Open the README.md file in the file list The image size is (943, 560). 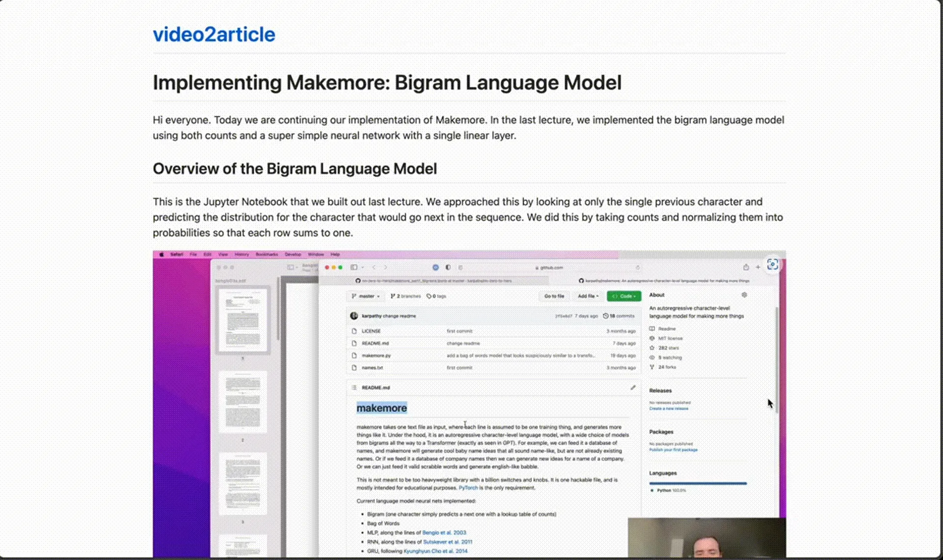[375, 343]
